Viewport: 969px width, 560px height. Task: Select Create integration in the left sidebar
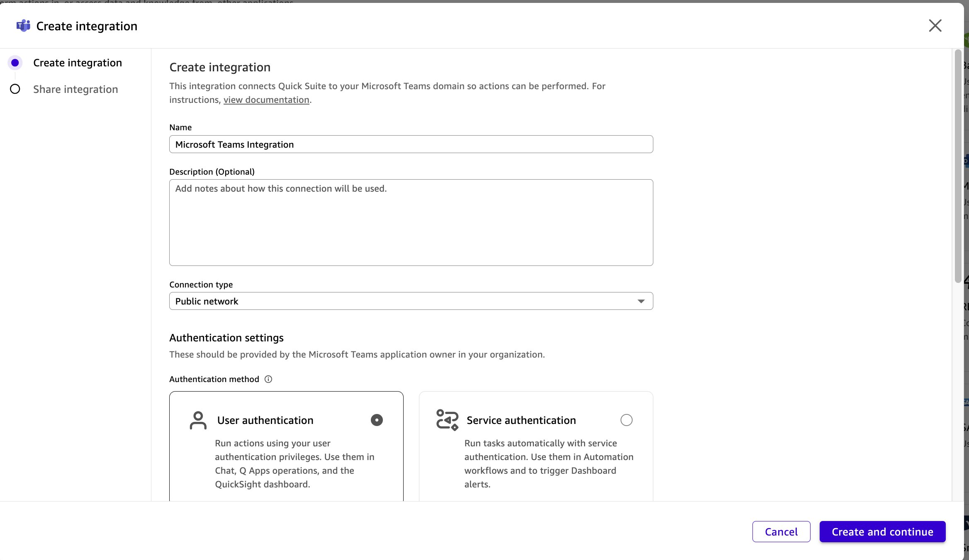pyautogui.click(x=78, y=63)
